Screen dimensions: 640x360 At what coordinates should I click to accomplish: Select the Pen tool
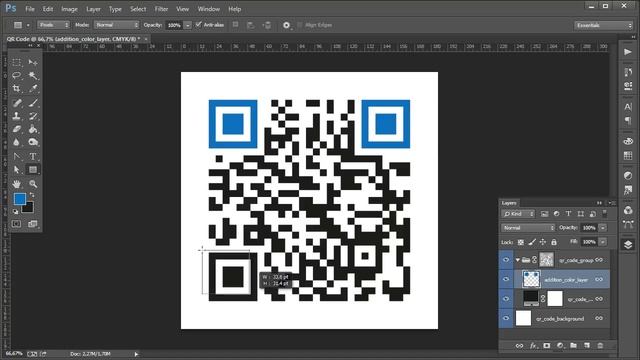(x=16, y=156)
